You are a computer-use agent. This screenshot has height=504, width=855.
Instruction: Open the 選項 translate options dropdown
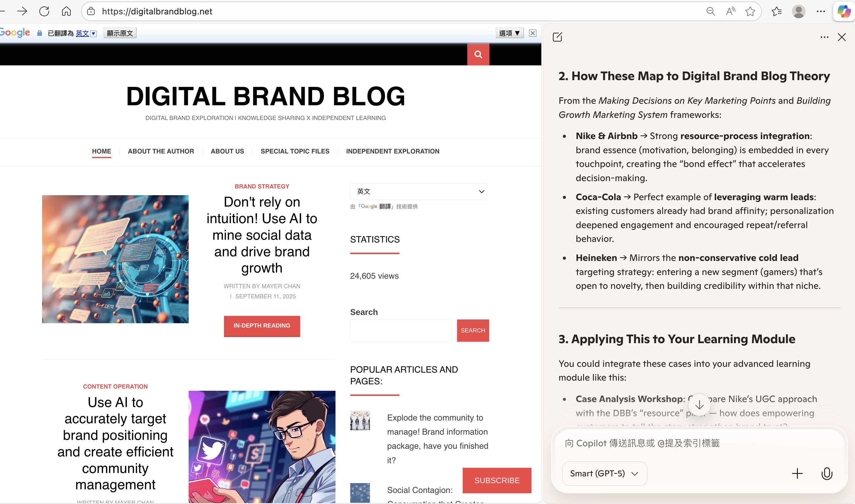click(509, 33)
